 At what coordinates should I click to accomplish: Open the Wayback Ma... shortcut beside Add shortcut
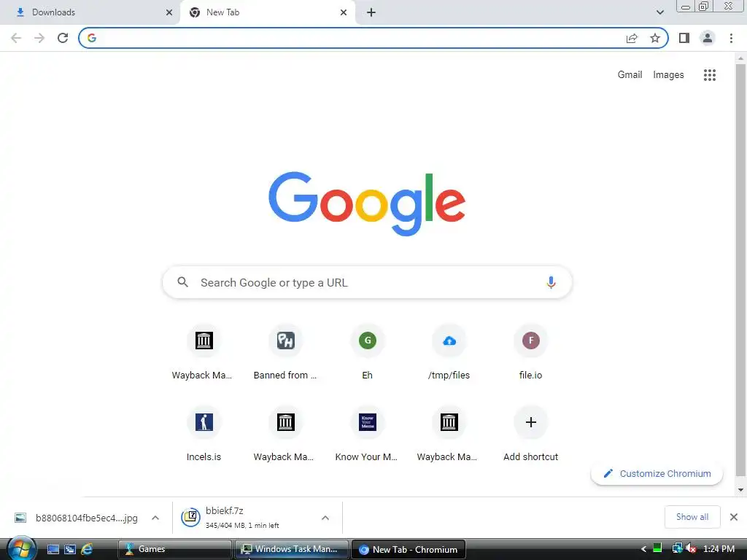[449, 435]
